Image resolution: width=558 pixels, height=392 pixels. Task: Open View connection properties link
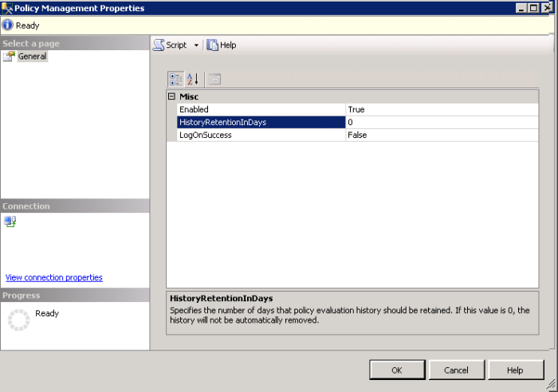click(x=53, y=277)
